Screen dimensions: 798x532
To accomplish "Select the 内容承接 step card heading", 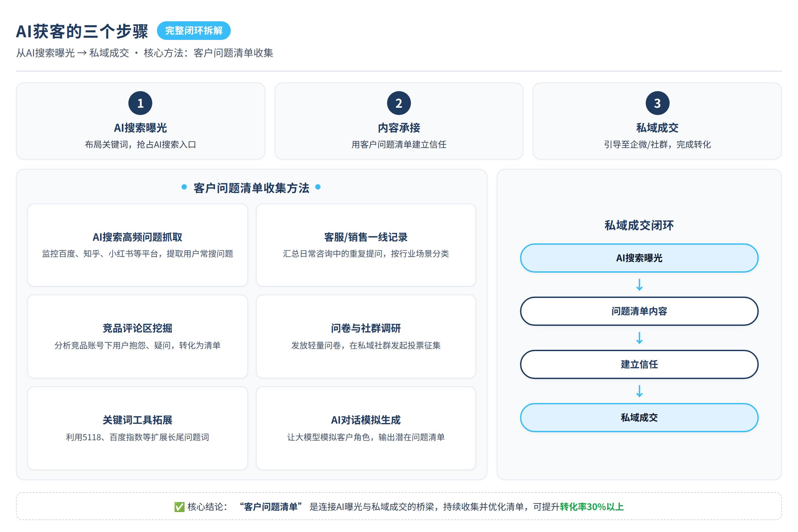I will pos(399,128).
